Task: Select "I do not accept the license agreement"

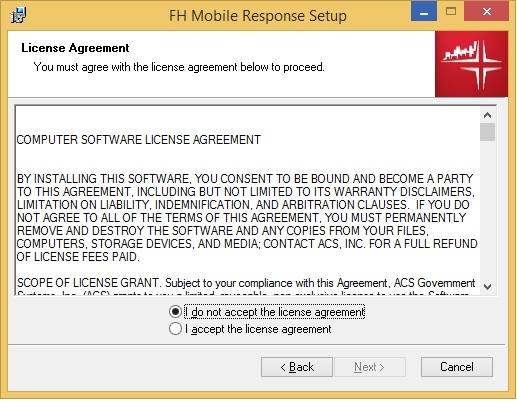Action: coord(267,312)
